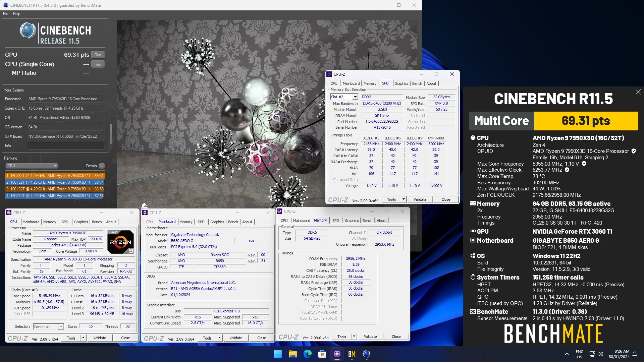
Task: Click the Cinebench title bar app icon
Action: (5, 5)
